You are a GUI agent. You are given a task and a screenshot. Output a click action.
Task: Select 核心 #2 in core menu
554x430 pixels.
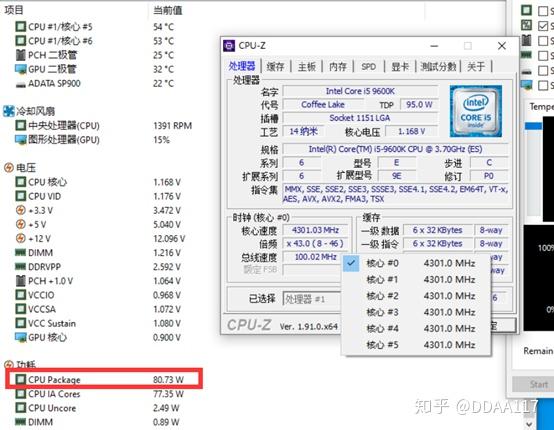point(416,296)
